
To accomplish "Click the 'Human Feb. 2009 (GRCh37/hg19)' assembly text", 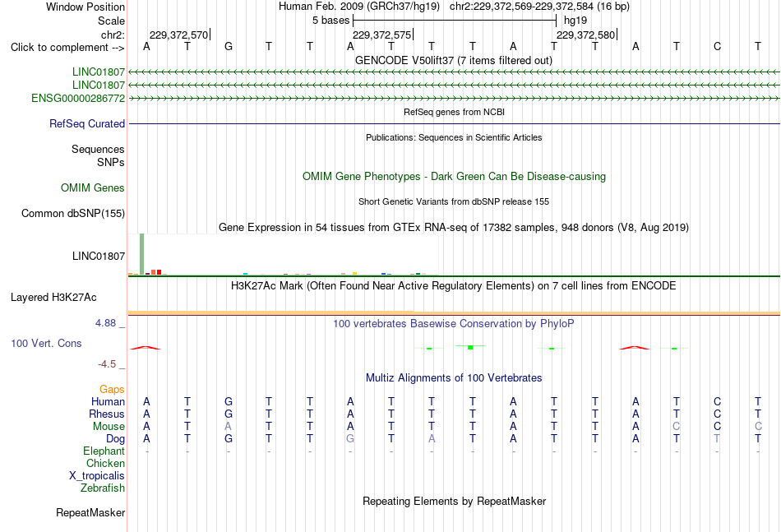I will (x=359, y=7).
